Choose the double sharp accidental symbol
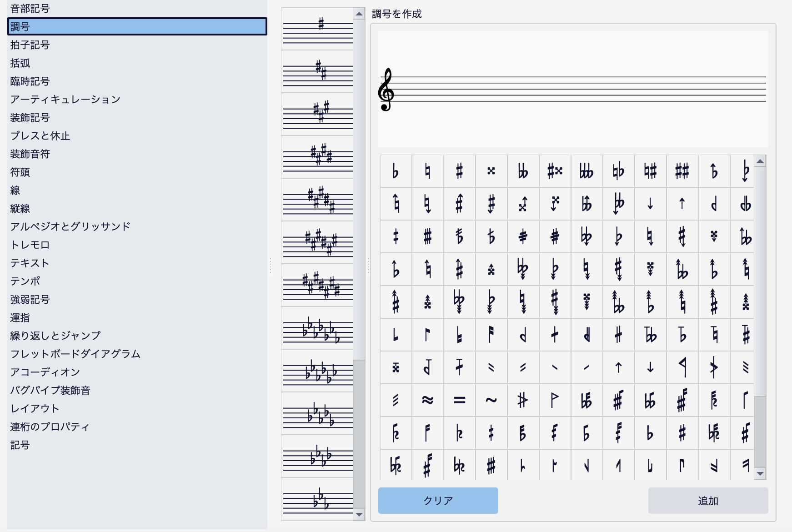Viewport: 792px width, 532px height. tap(491, 171)
